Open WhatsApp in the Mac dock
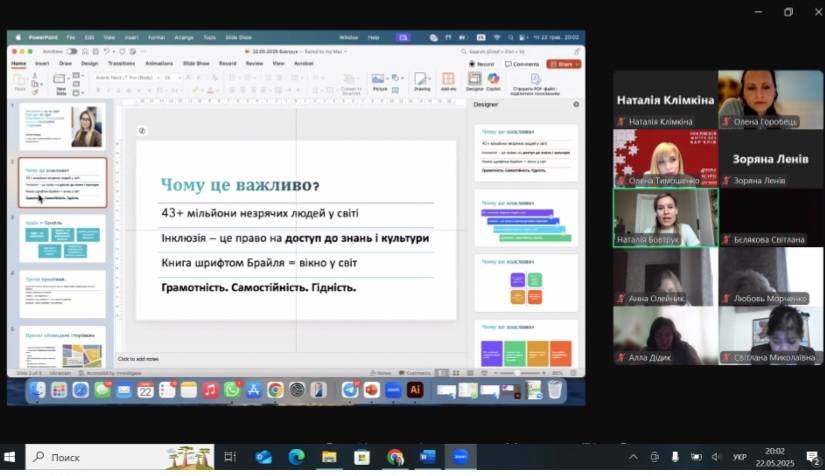 (232, 389)
